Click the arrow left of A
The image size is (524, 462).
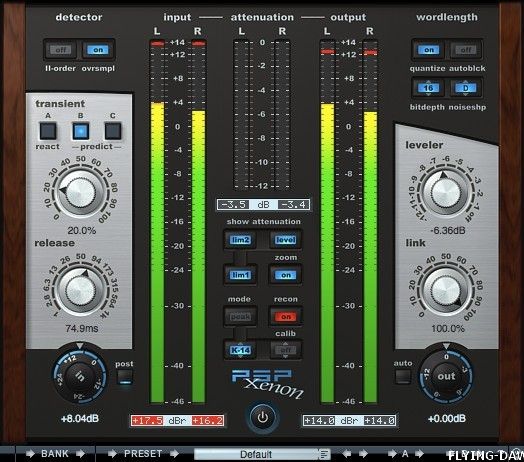tap(392, 454)
